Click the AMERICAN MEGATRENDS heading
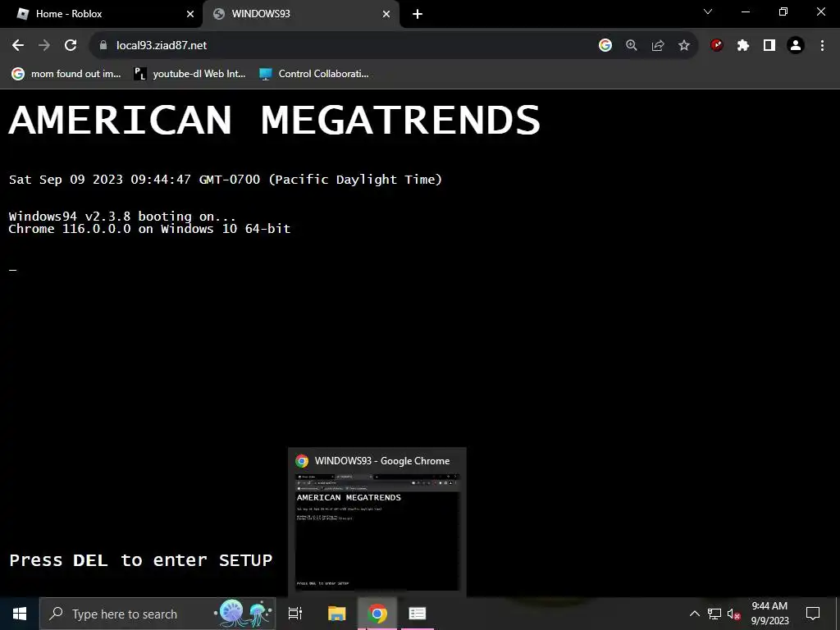Screen dimensions: 840x630 [x=275, y=120]
